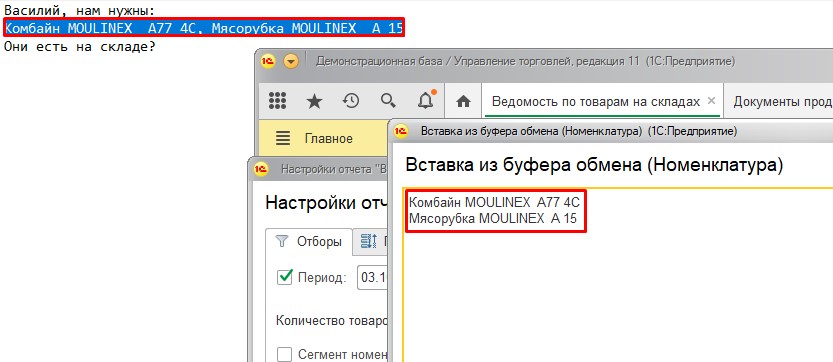The image size is (833, 362).
Task: Go to the Home page icon
Action: pyautogui.click(x=463, y=101)
